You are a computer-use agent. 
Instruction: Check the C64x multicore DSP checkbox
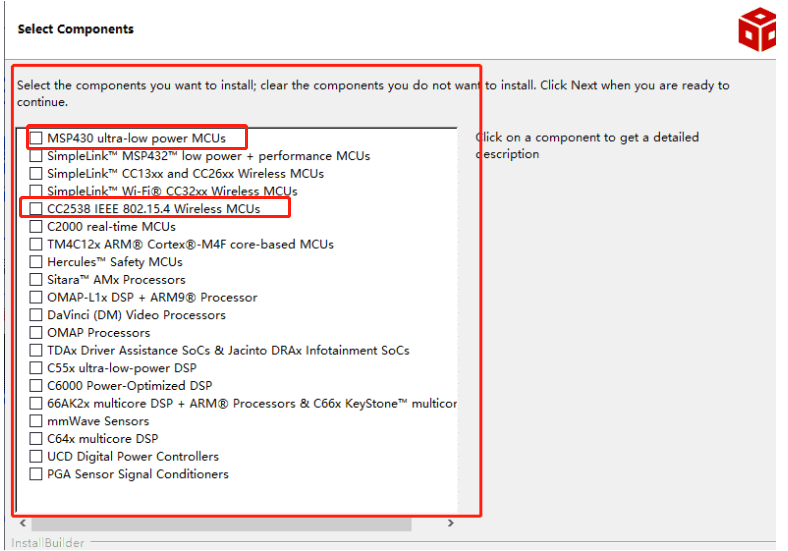pos(36,438)
